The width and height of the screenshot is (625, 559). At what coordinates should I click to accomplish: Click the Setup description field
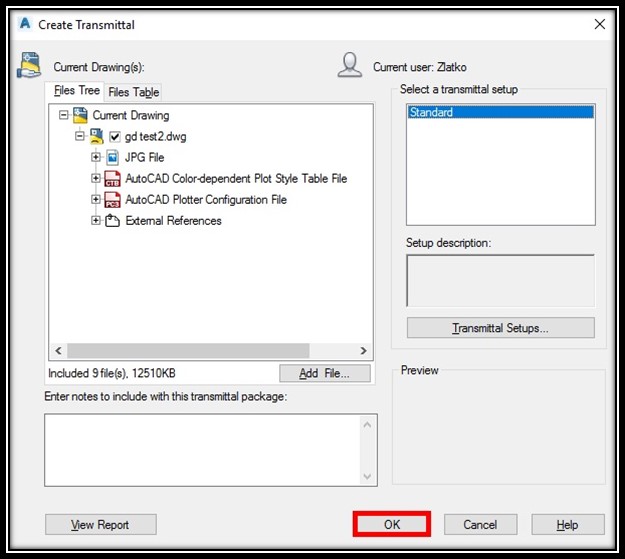[501, 281]
